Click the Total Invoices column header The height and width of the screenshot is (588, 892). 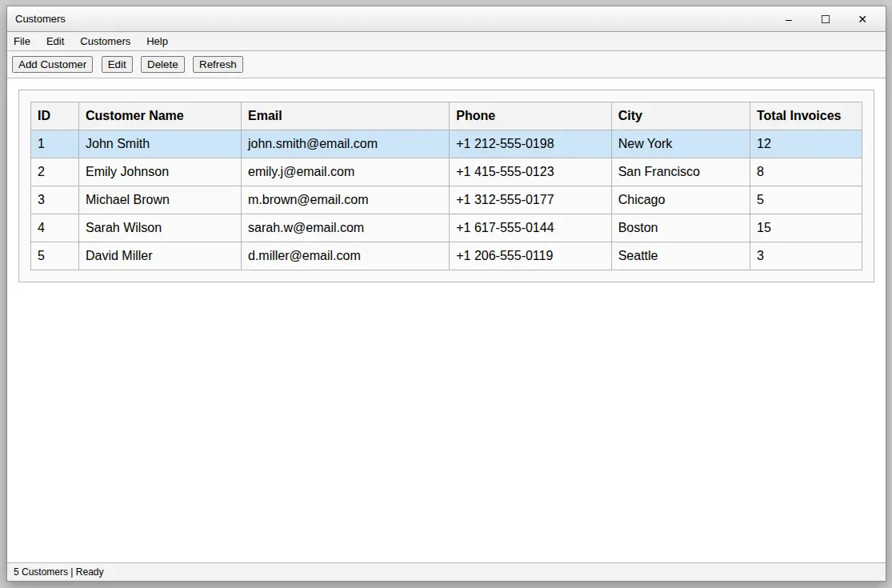(x=798, y=116)
